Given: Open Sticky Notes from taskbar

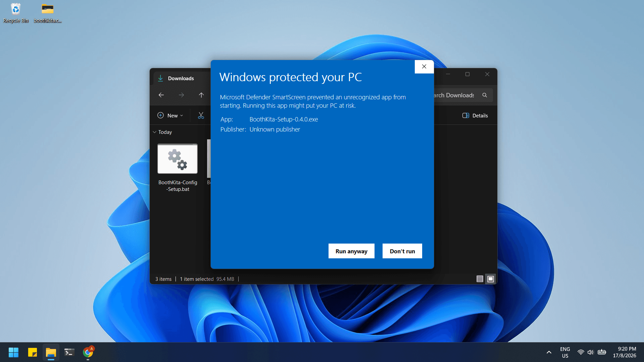Looking at the screenshot, I should pyautogui.click(x=32, y=352).
